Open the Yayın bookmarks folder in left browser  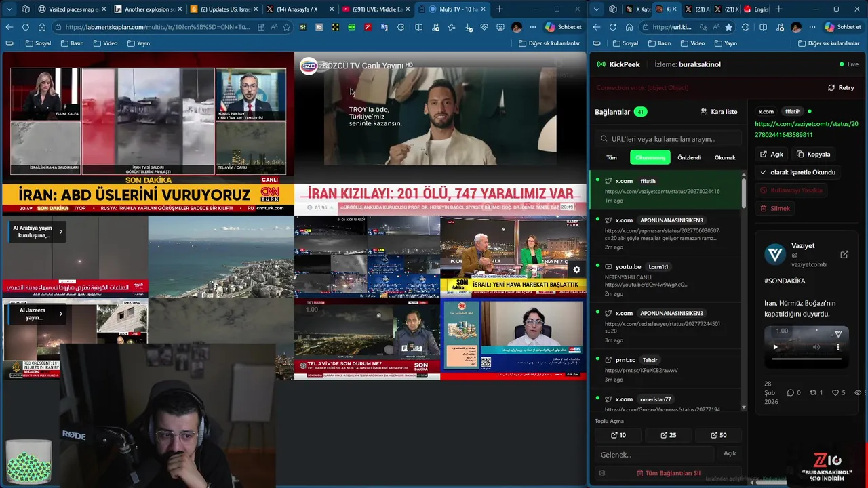(139, 43)
